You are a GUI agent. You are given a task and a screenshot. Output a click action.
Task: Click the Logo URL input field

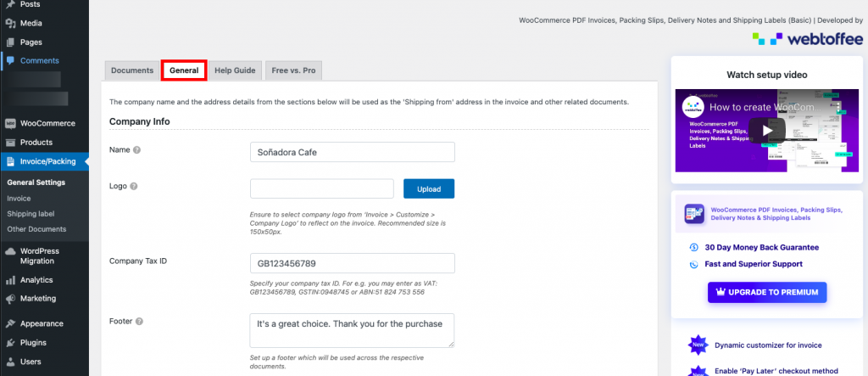pyautogui.click(x=322, y=188)
